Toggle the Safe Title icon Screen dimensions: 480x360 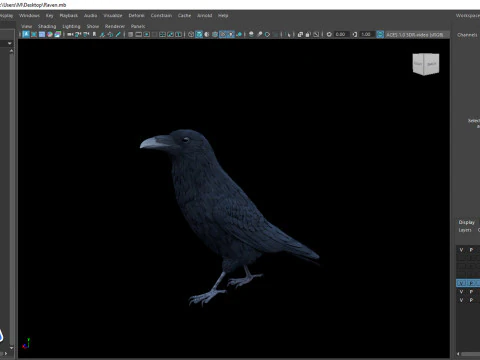(x=179, y=34)
